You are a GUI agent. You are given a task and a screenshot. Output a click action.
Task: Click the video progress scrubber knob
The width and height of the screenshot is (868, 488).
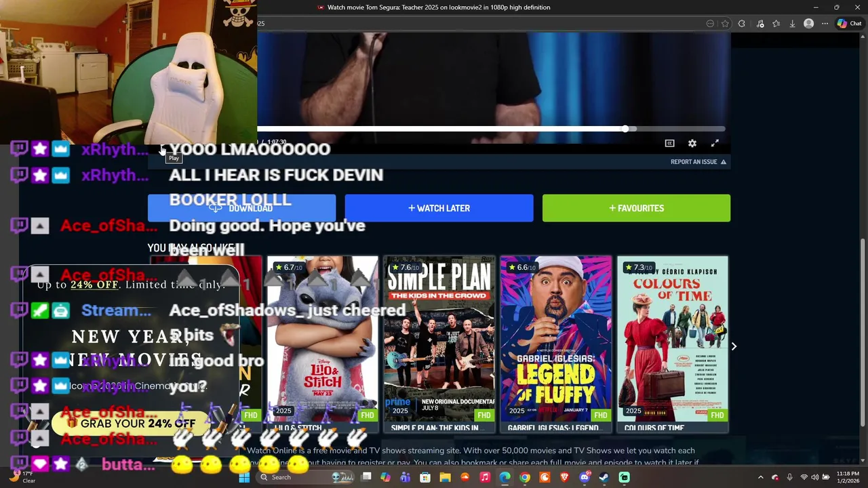[625, 129]
